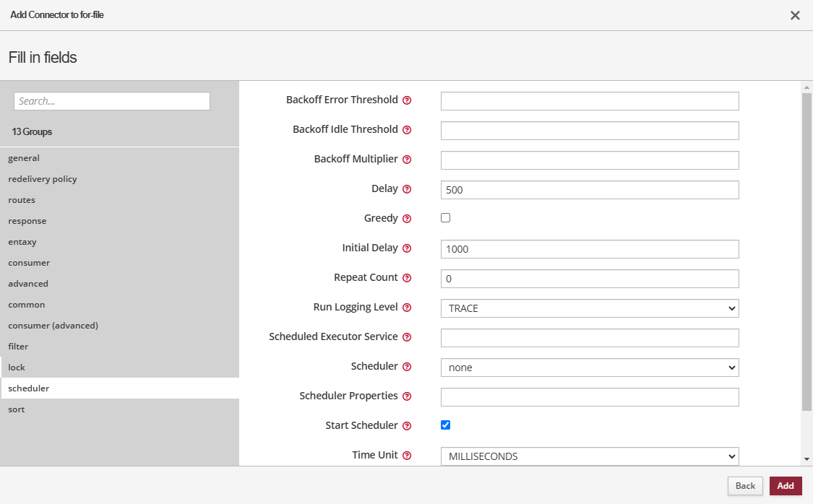
Task: Open the Time Unit dropdown
Action: coord(589,456)
